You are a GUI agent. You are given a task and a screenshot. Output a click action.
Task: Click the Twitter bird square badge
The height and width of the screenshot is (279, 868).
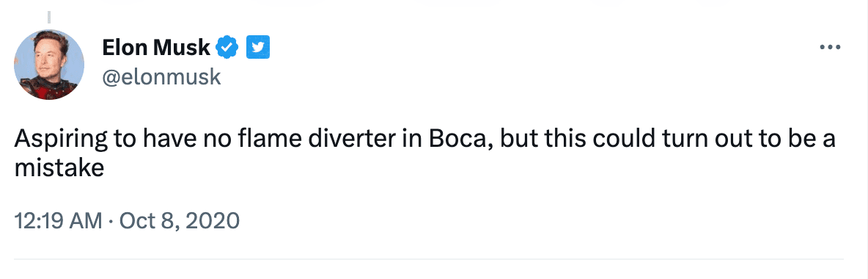(x=257, y=48)
